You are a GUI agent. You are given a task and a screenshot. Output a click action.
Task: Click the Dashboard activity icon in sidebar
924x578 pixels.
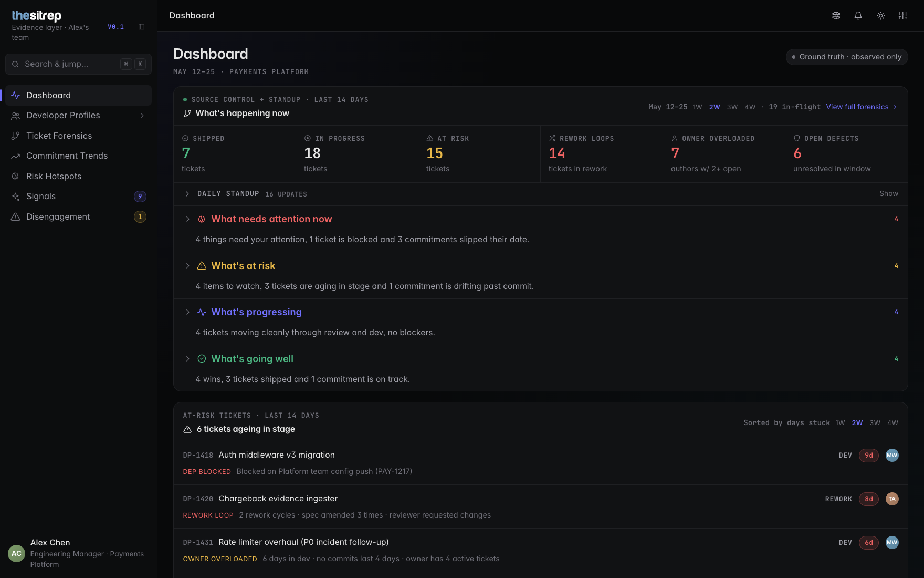click(16, 96)
